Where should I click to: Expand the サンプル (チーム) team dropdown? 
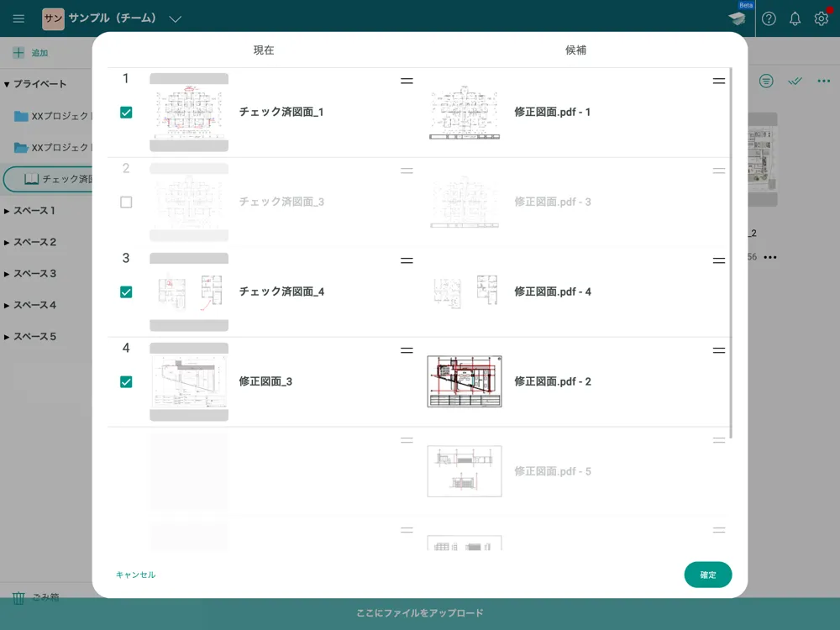(176, 19)
